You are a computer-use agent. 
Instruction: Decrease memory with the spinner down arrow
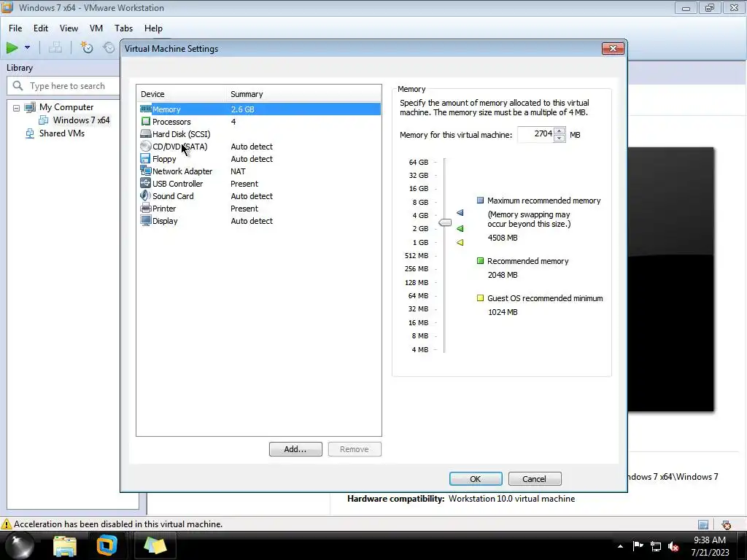point(560,139)
